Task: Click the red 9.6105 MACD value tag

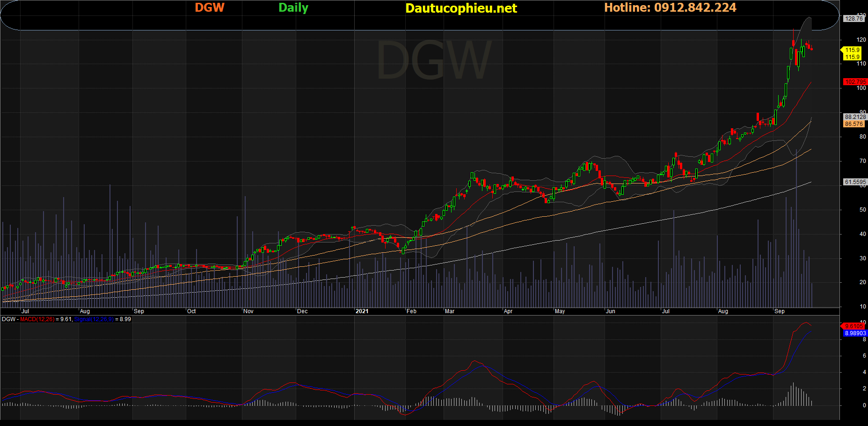Action: point(854,326)
